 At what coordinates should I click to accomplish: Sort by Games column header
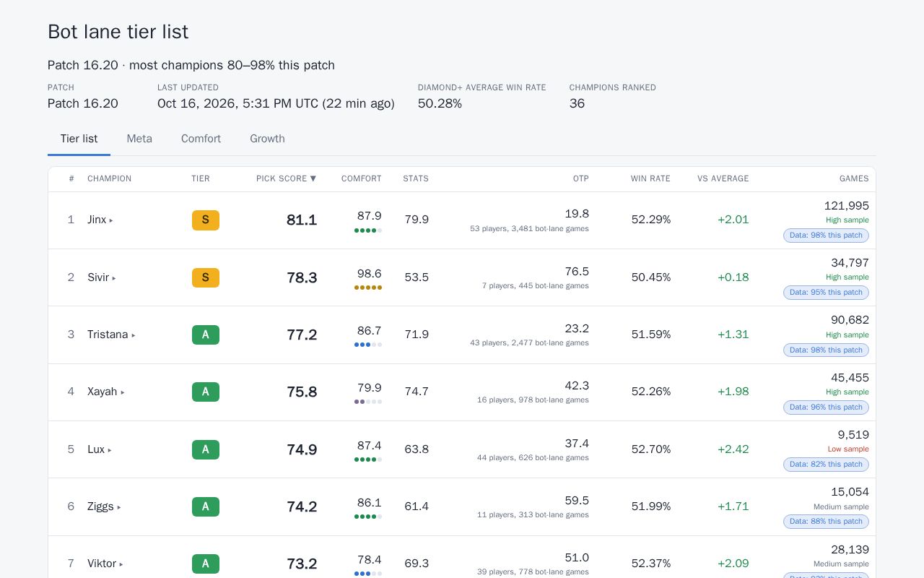[x=854, y=178]
